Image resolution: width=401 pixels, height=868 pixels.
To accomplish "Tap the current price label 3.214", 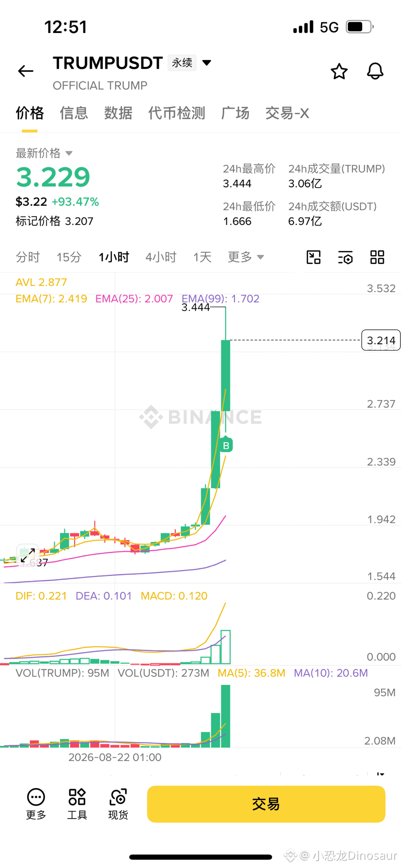I will (381, 341).
